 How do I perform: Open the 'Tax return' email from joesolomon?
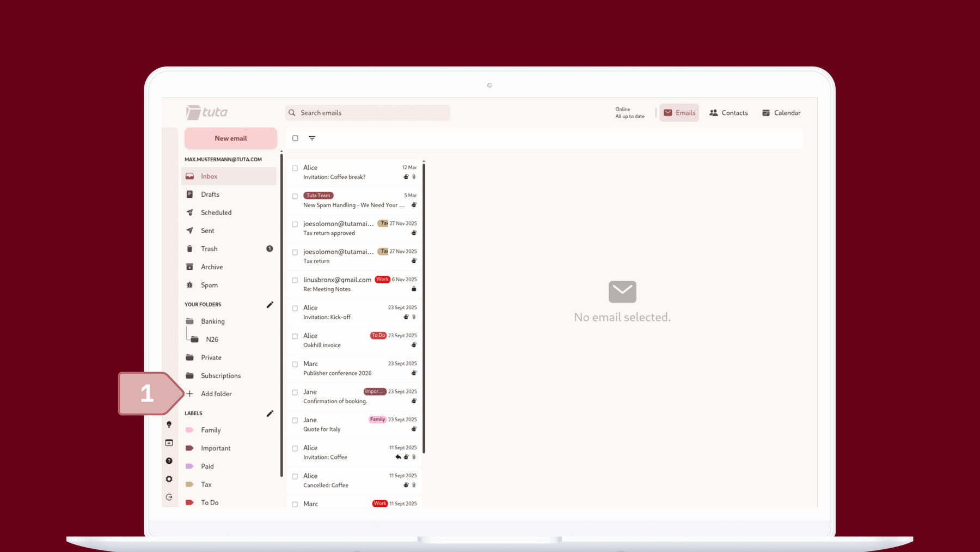354,256
